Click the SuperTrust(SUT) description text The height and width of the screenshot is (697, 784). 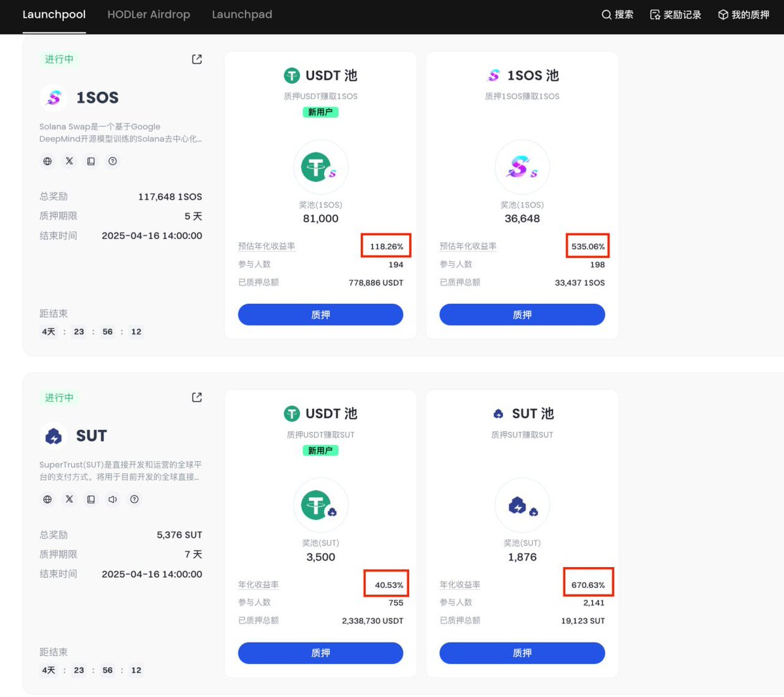click(120, 470)
